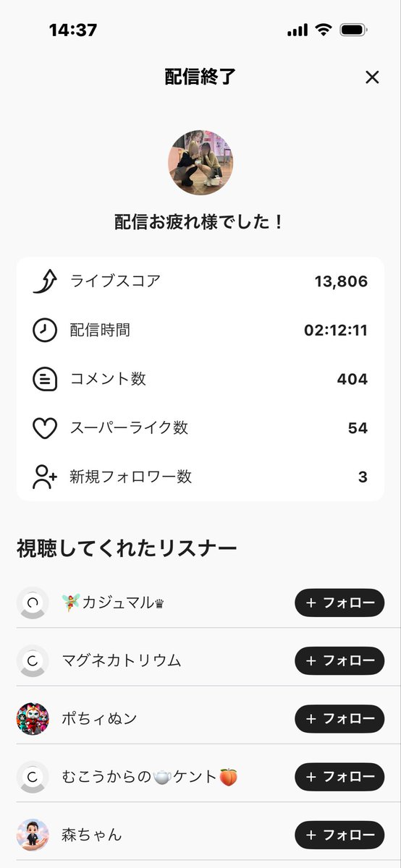The height and width of the screenshot is (868, 401).
Task: Tap the Wi-Fi icon in status bar
Action: coord(323,30)
